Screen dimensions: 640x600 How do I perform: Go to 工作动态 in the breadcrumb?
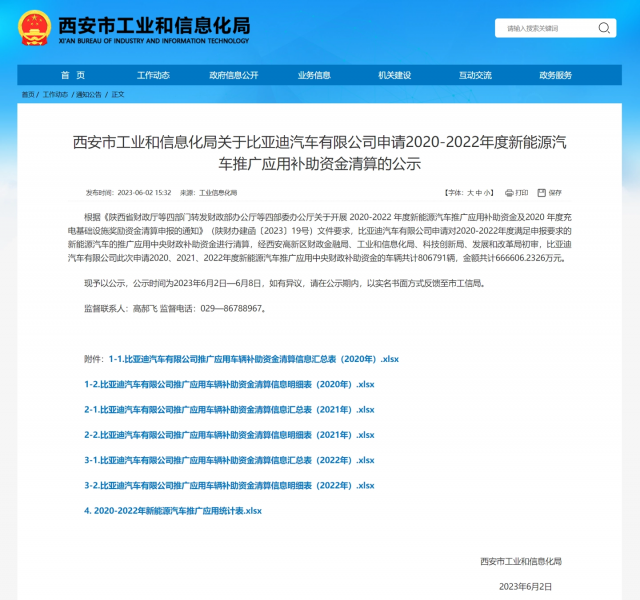point(55,95)
